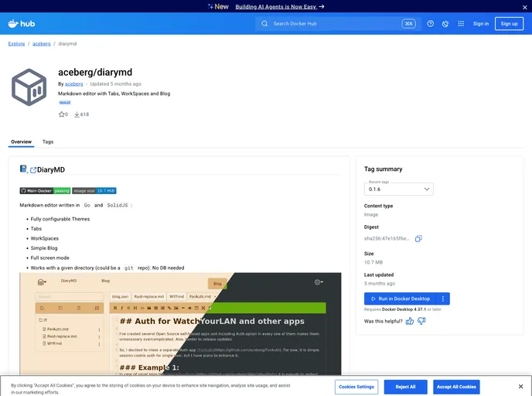Open Cookies Settings
Screen dimensions: 532x396
pyautogui.click(x=356, y=387)
